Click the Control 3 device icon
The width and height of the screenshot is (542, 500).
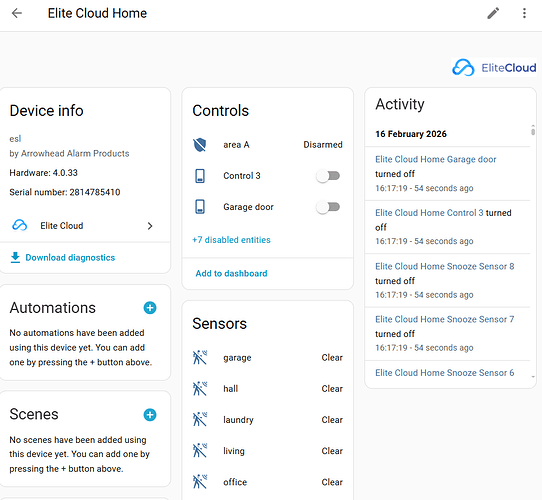coord(200,176)
